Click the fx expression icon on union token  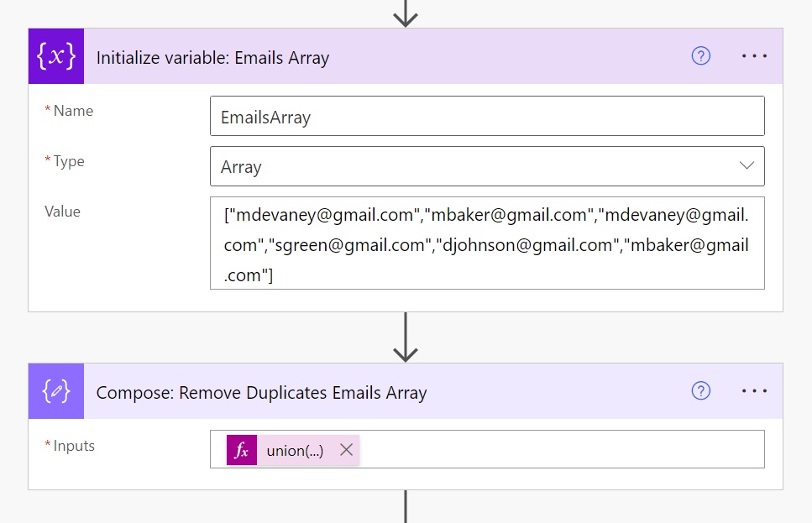coord(242,451)
